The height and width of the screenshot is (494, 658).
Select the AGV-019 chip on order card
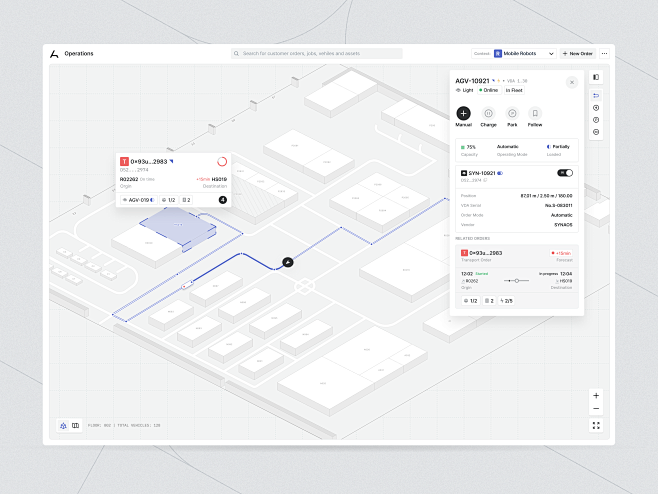[137, 200]
